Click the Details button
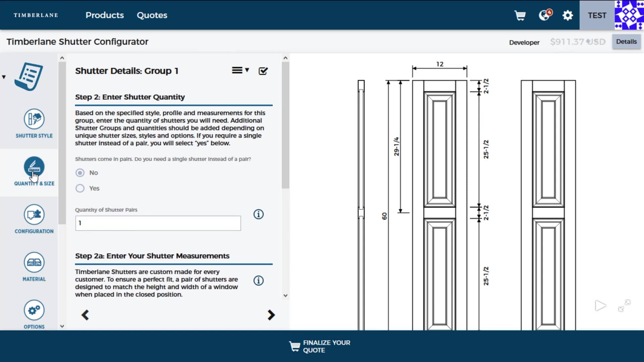 pos(626,41)
